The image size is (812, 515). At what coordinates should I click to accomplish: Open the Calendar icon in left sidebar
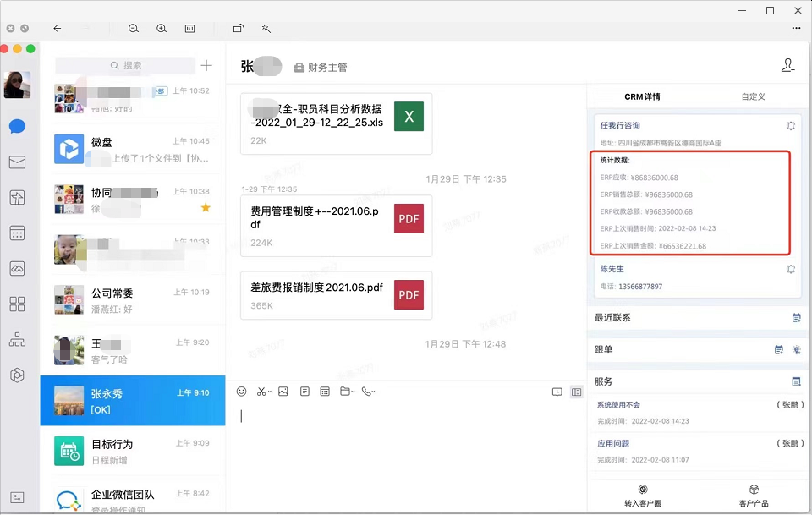tap(18, 233)
